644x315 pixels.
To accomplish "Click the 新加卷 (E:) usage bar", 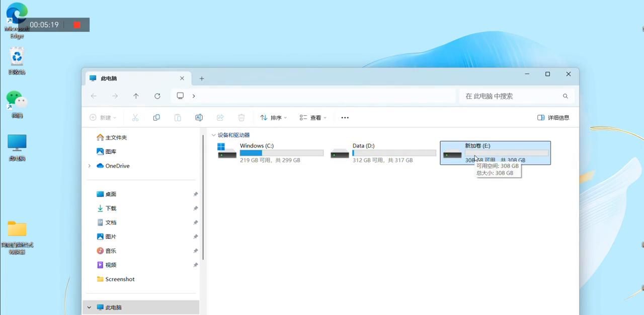I will [x=507, y=153].
